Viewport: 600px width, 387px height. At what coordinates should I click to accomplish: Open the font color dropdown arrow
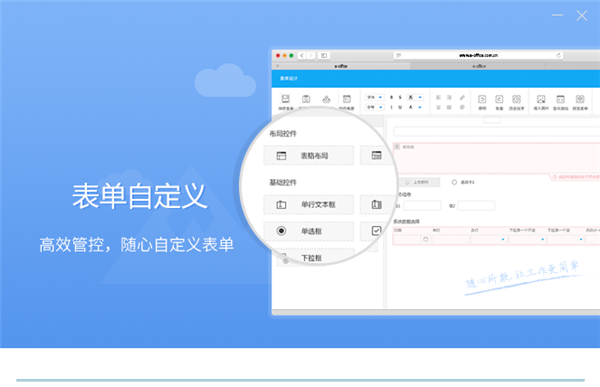coord(420,107)
